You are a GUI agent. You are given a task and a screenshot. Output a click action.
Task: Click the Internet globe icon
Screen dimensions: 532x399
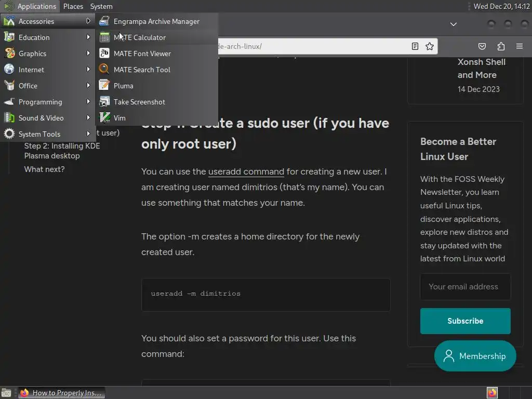[9, 70]
